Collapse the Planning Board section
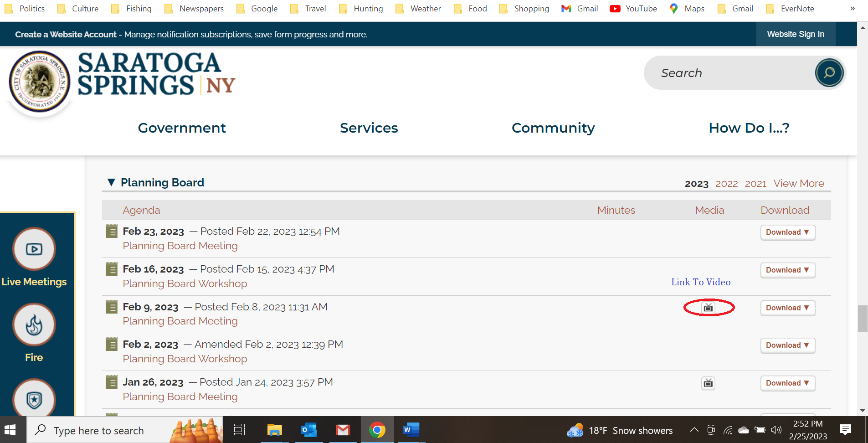The image size is (868, 443). point(111,183)
